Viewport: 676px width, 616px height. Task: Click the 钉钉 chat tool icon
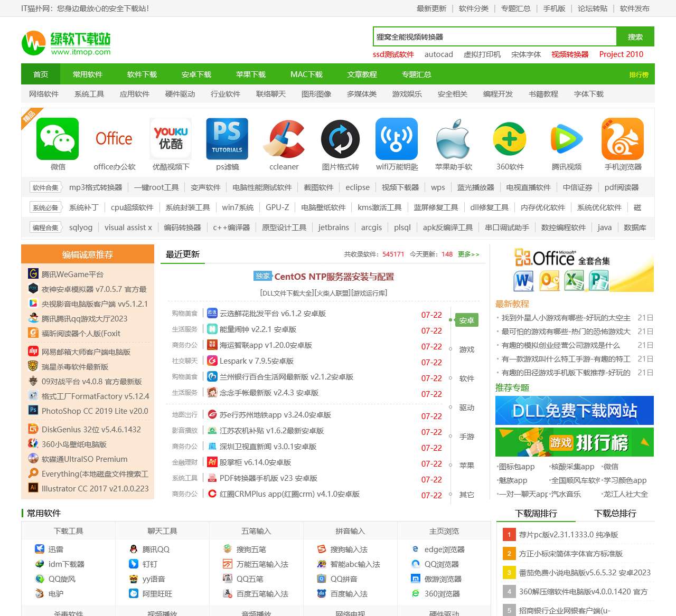pos(134,564)
